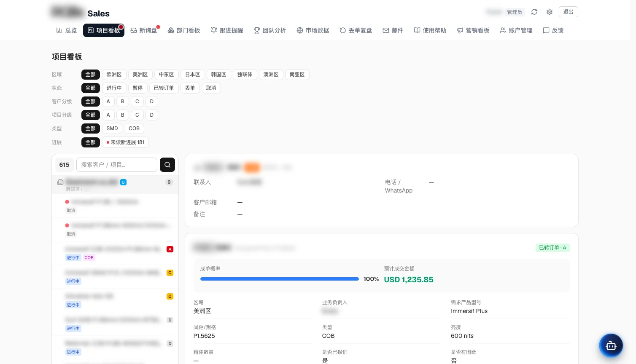This screenshot has width=636, height=364.
Task: Click the refresh icon in the header
Action: pyautogui.click(x=534, y=12)
